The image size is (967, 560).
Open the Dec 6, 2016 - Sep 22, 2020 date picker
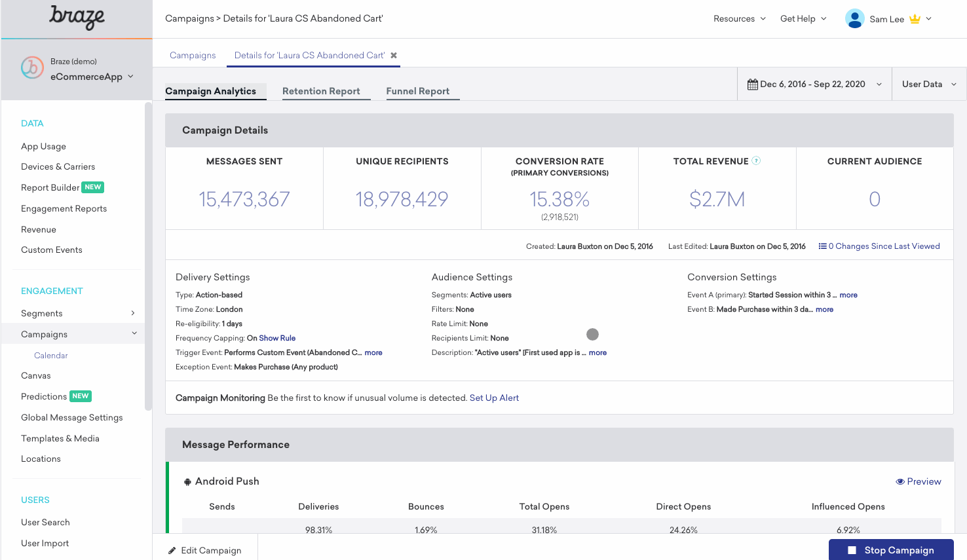coord(814,84)
